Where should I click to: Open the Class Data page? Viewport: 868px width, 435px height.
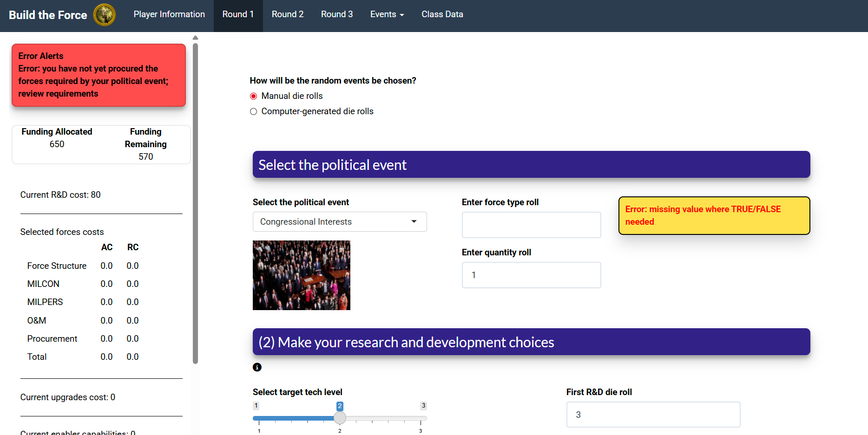point(441,14)
